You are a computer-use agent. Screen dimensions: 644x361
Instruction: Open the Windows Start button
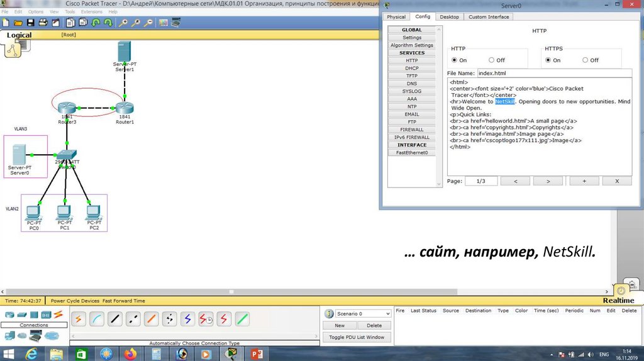(9, 353)
